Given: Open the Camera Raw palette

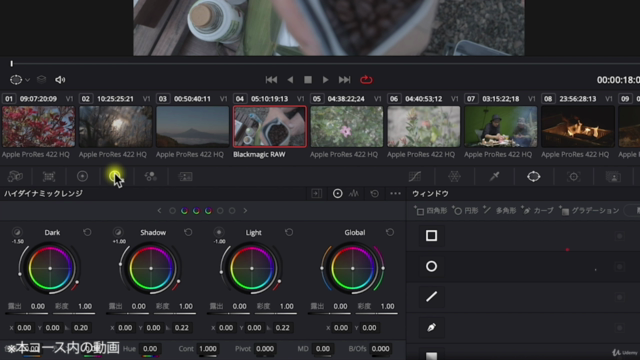Looking at the screenshot, I should click(15, 176).
